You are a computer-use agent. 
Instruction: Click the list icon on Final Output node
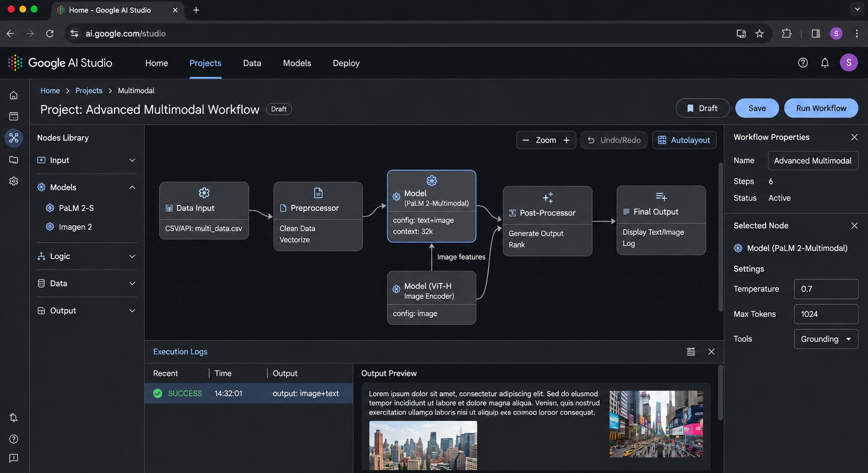point(661,197)
